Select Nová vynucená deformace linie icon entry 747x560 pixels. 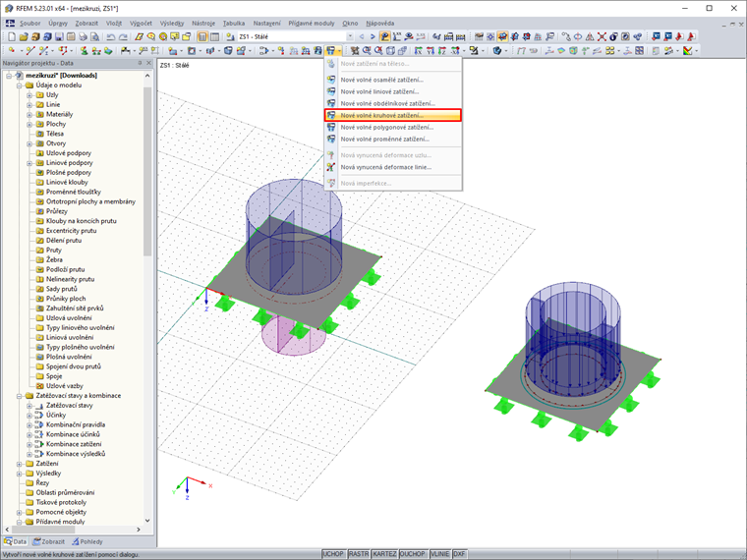[385, 167]
